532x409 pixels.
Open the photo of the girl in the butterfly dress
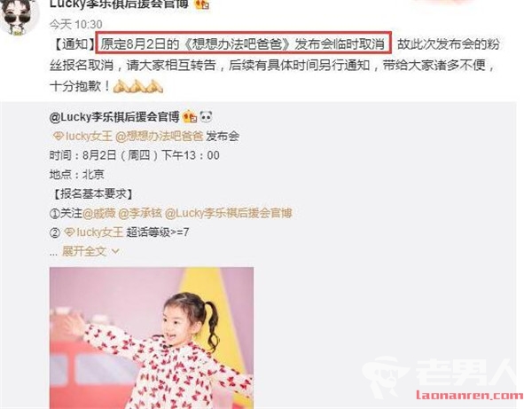click(x=152, y=338)
